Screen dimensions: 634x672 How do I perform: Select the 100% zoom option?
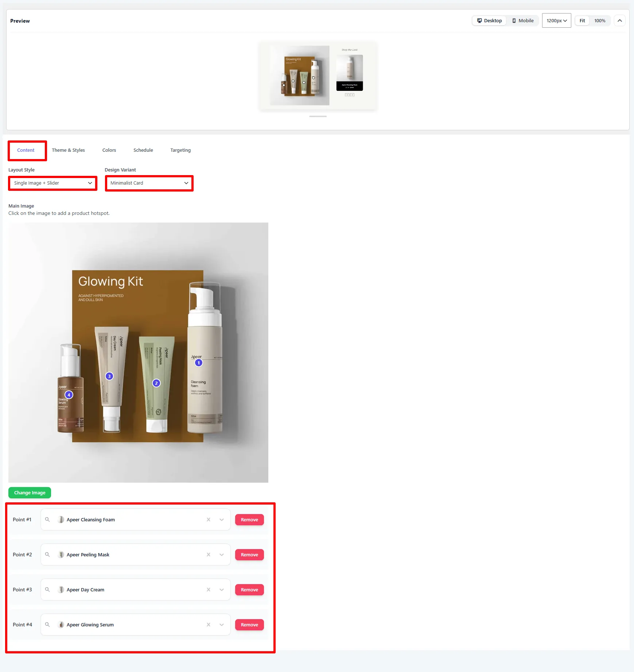coord(600,21)
